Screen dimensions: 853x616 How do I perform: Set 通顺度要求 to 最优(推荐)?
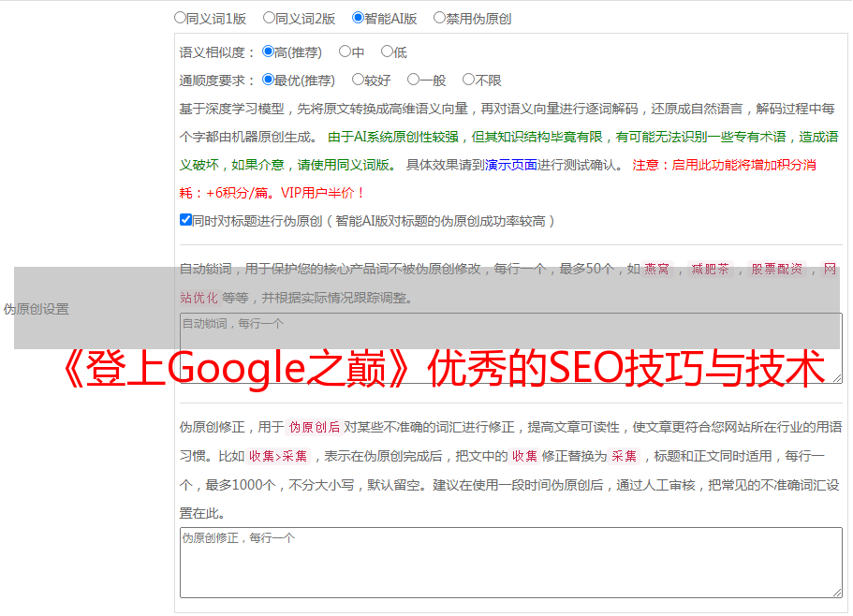tap(268, 80)
